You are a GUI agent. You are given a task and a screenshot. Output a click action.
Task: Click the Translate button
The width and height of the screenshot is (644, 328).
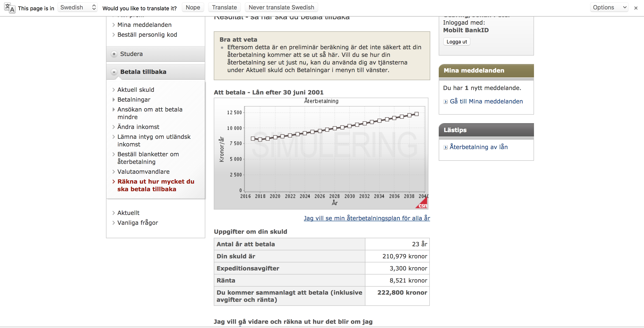coord(224,8)
